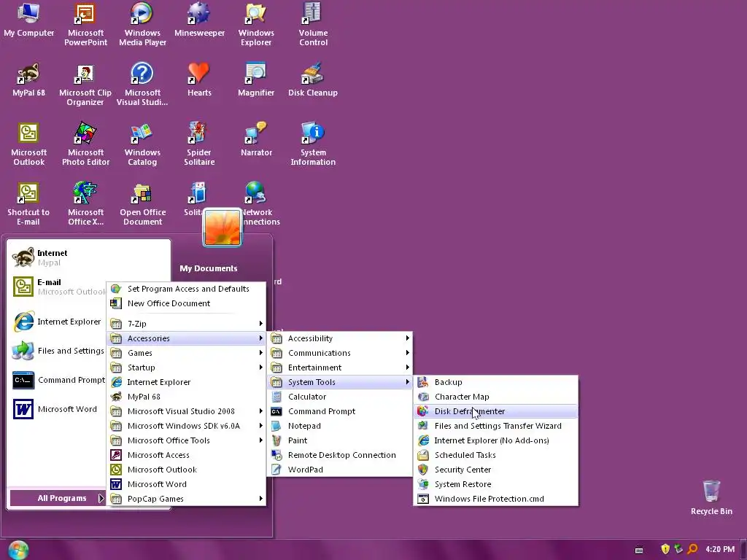
Task: Open Microsoft Clip Organizer shortcut
Action: coord(85,85)
